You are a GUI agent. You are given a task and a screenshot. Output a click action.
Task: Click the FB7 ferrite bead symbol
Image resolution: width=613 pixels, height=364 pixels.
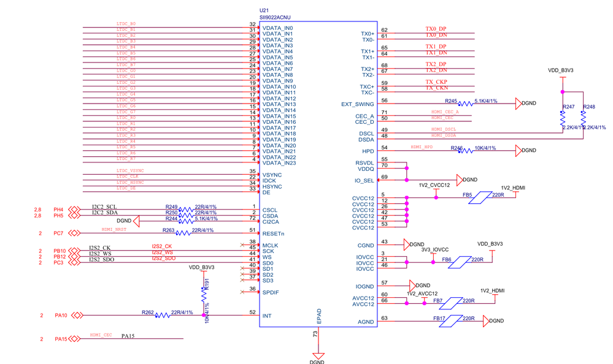click(451, 303)
